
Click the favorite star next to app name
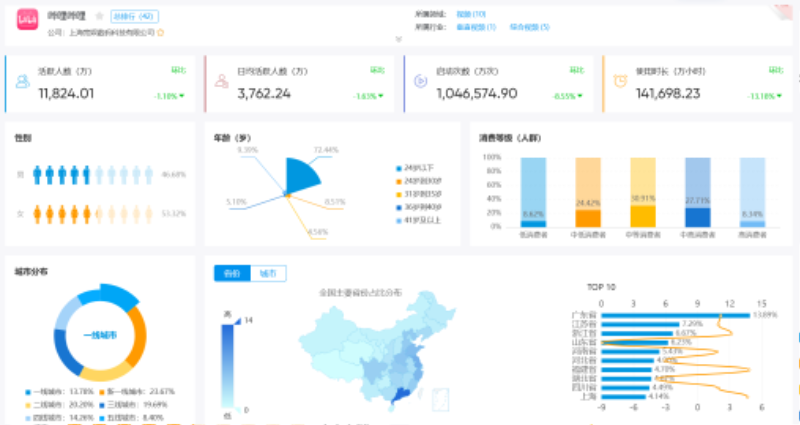98,17
